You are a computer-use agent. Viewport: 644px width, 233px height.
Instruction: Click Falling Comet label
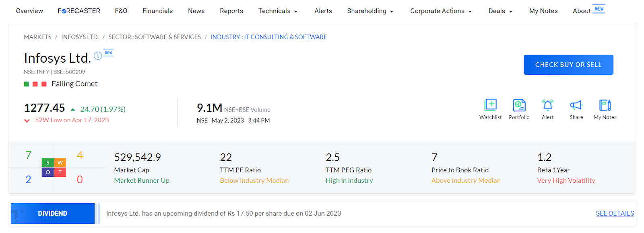click(74, 84)
